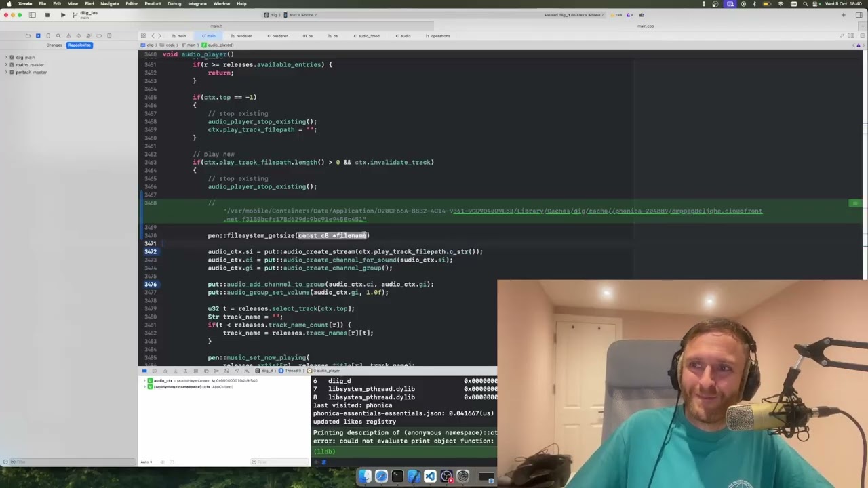Expand the diig main repository

(x=5, y=58)
